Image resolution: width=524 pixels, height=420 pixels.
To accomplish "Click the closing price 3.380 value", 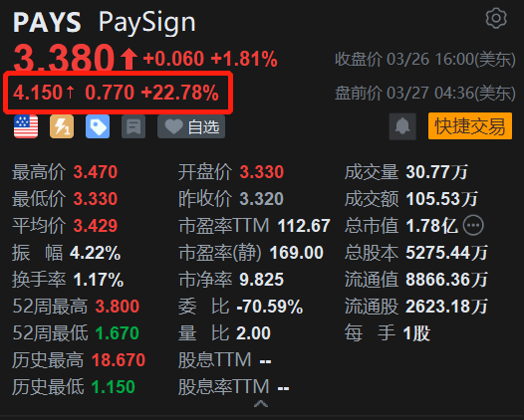I will click(64, 58).
